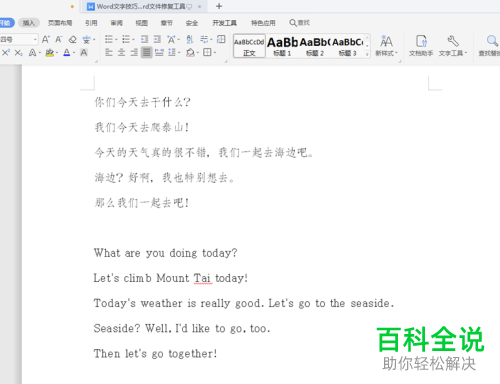Screen dimensions: 500x384
Task: Click the underlined word Tai
Action: pyautogui.click(x=202, y=278)
